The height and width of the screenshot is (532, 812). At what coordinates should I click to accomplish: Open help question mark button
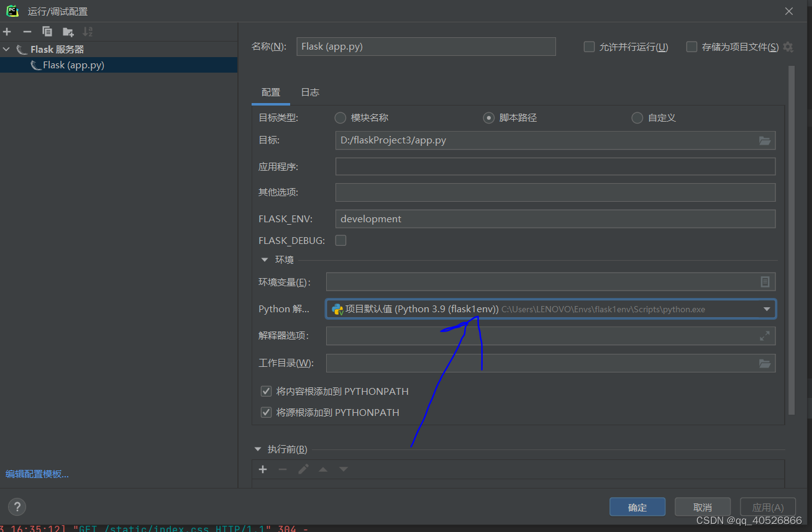pyautogui.click(x=17, y=507)
